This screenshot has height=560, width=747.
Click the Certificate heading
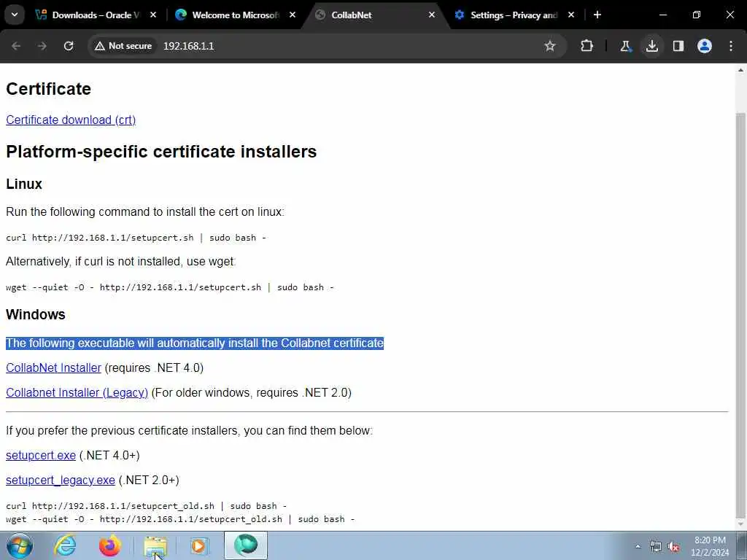click(49, 88)
